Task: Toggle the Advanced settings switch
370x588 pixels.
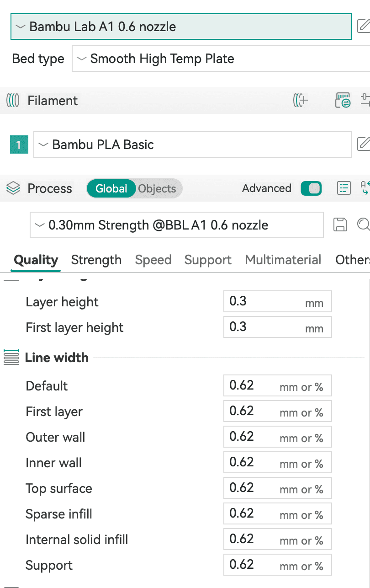Action: (x=311, y=188)
